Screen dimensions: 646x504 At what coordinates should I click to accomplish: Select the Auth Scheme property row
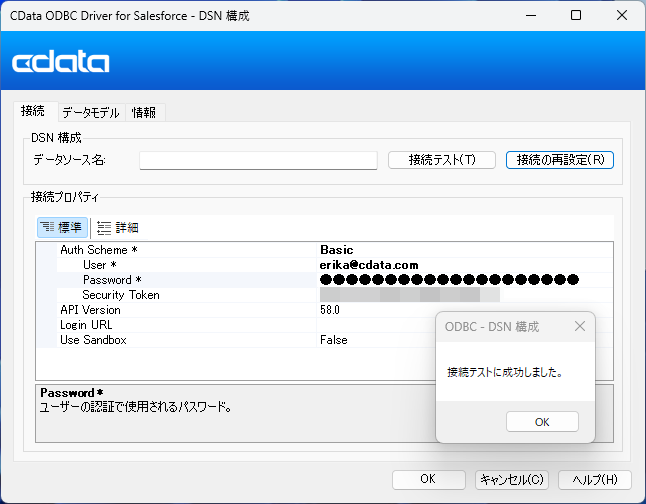click(x=325, y=250)
